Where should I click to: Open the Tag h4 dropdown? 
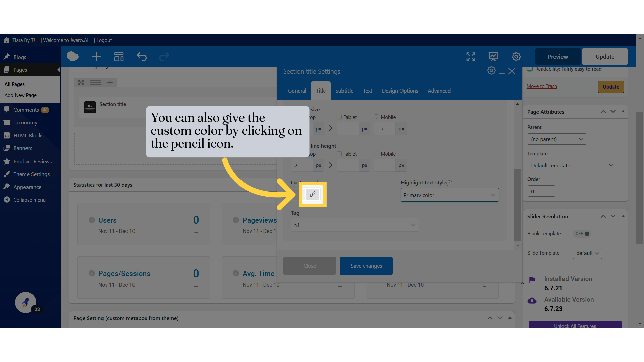click(355, 225)
